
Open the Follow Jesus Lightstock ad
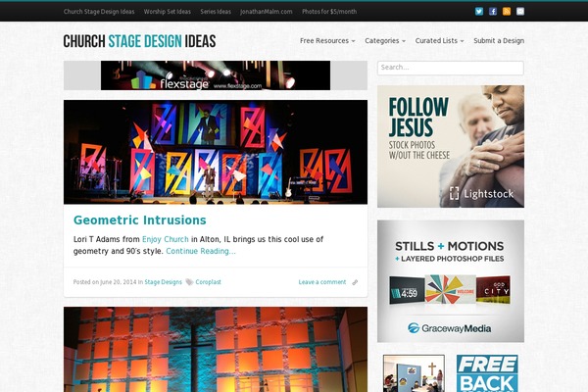click(451, 146)
